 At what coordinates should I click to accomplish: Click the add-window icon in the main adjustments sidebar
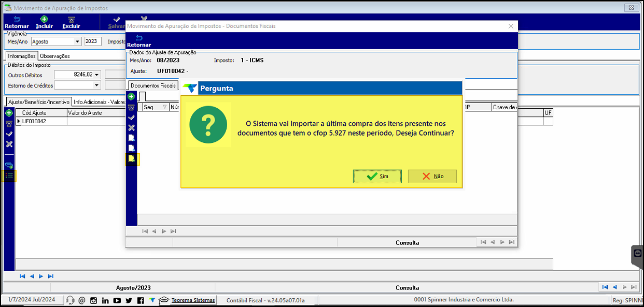[9, 165]
